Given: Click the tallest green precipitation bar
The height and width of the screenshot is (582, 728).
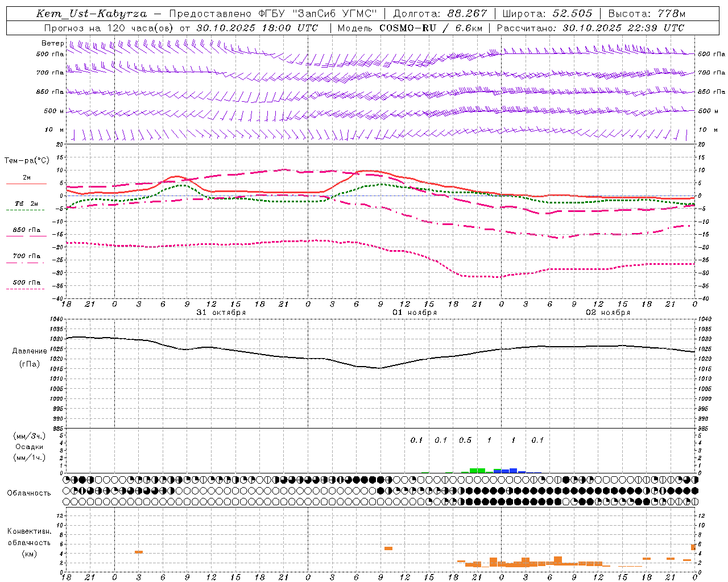Looking at the screenshot, I should tap(477, 471).
